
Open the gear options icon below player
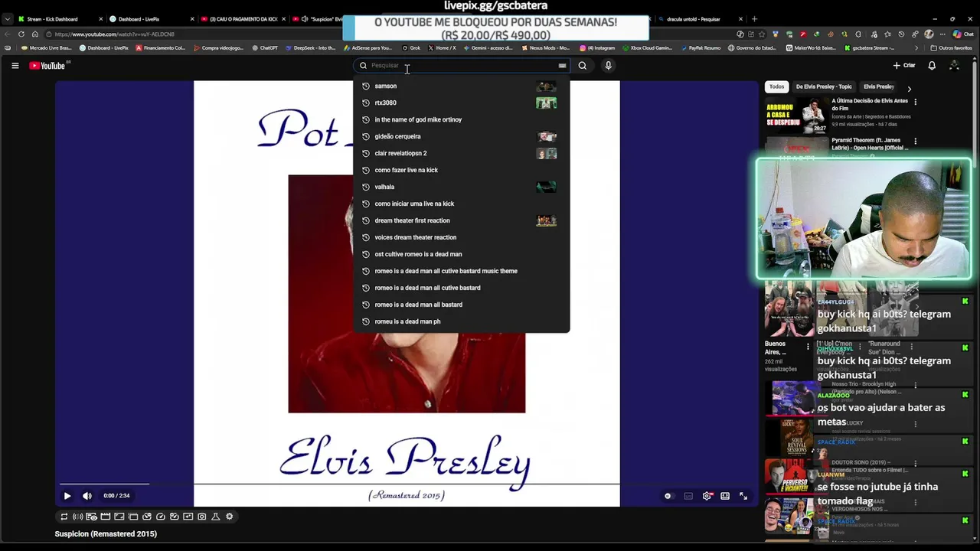point(230,517)
